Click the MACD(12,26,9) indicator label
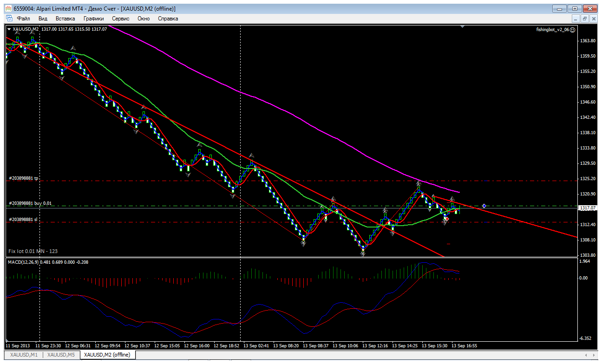602x364 pixels. pyautogui.click(x=24, y=262)
